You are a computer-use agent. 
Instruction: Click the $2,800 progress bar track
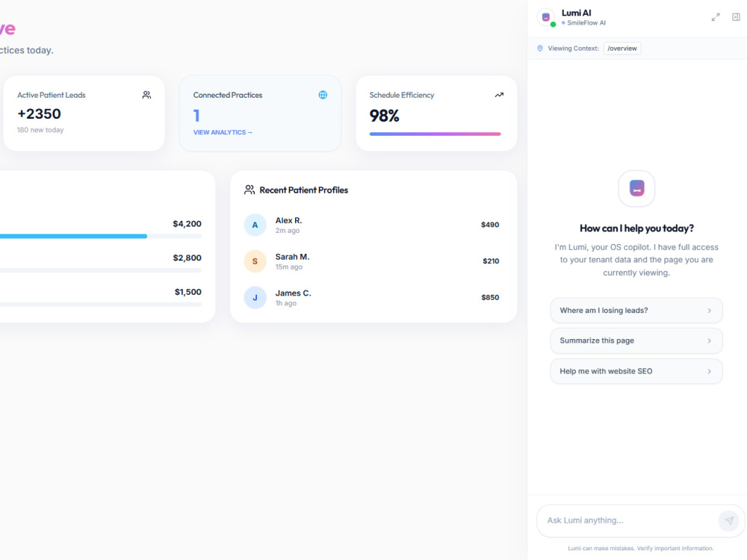click(x=101, y=270)
